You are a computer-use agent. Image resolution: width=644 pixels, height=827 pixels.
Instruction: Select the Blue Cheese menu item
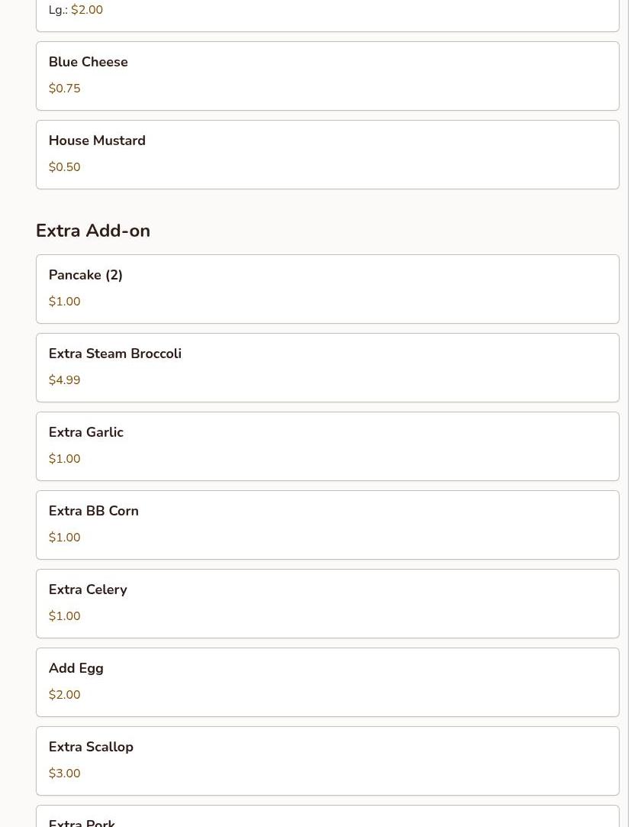point(327,76)
